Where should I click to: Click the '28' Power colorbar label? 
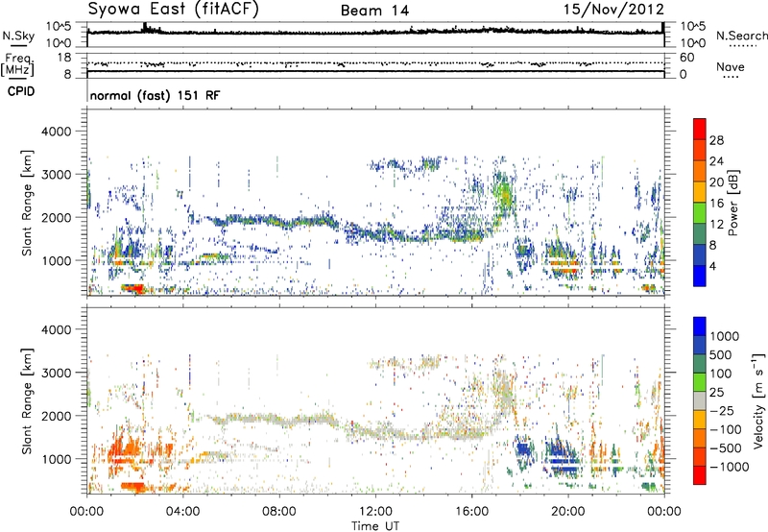tap(716, 140)
